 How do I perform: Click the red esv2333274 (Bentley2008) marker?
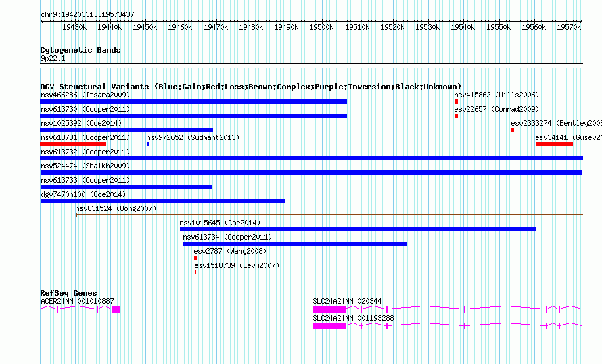pos(513,130)
